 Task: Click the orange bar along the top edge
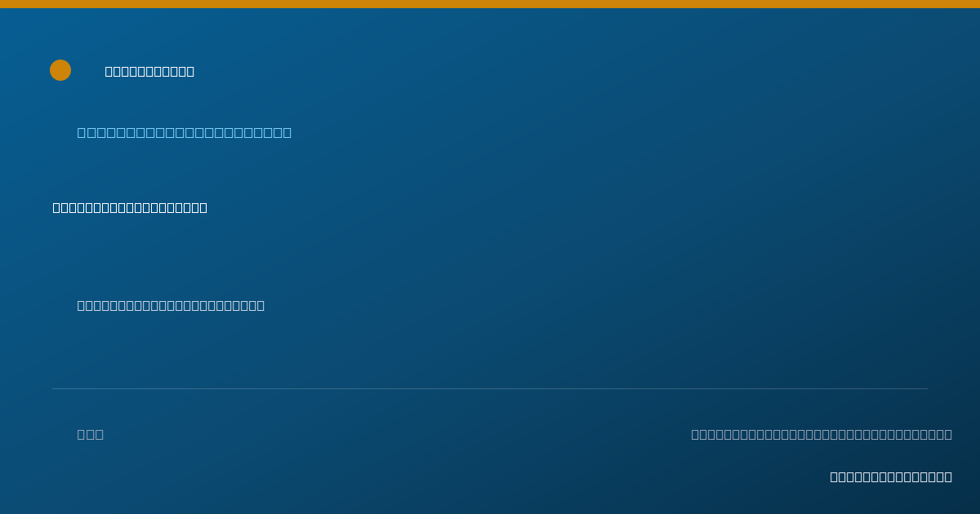(x=490, y=4)
